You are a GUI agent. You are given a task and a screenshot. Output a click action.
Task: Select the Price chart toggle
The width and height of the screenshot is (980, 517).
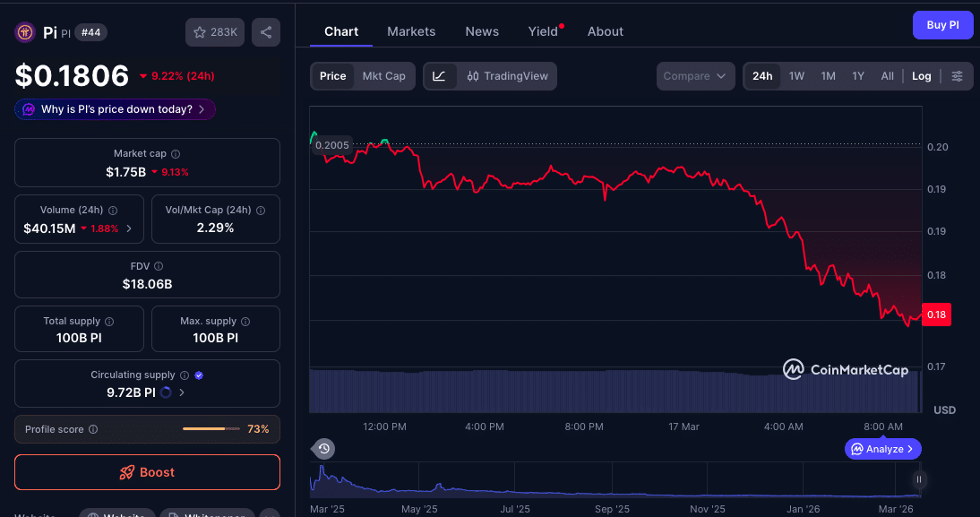click(x=332, y=76)
